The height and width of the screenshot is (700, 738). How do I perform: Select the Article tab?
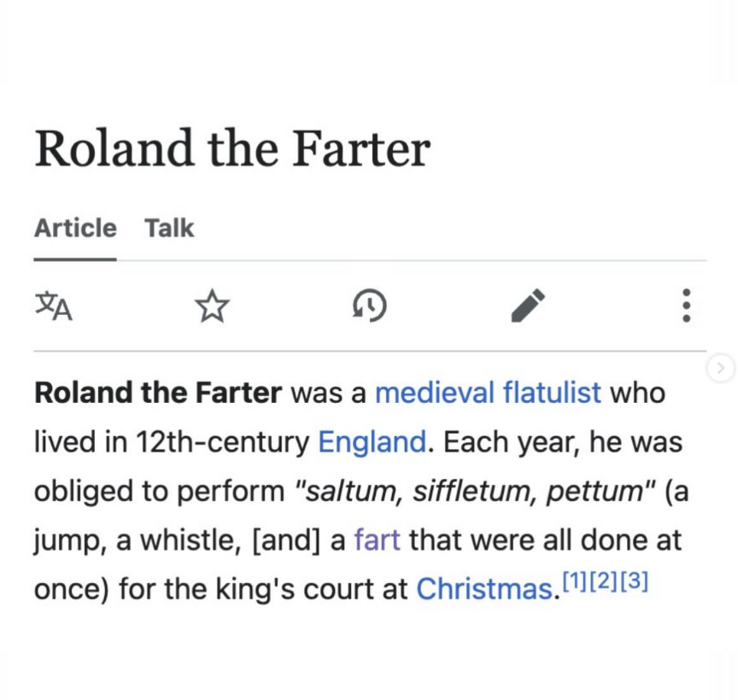tap(75, 228)
